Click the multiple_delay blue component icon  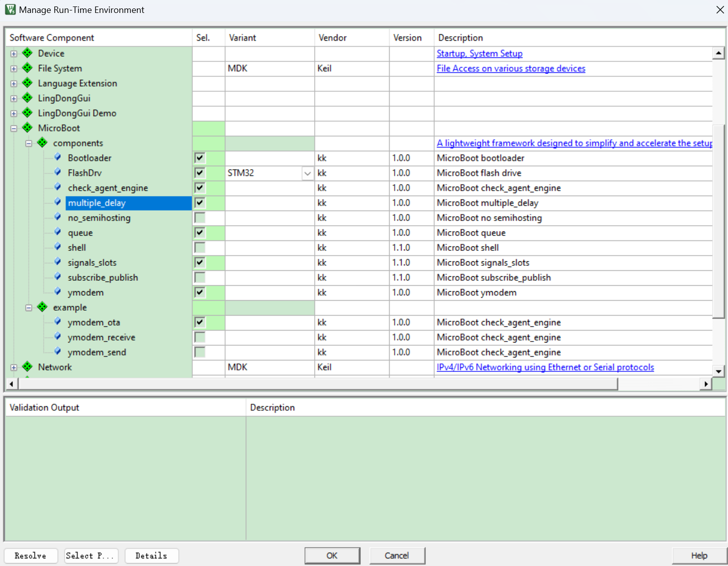(x=58, y=202)
